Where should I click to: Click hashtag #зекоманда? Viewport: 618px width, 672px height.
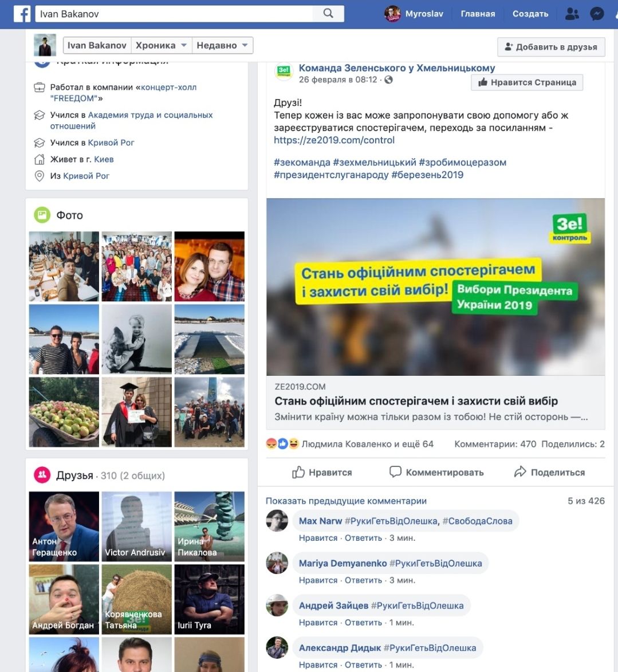pyautogui.click(x=302, y=163)
